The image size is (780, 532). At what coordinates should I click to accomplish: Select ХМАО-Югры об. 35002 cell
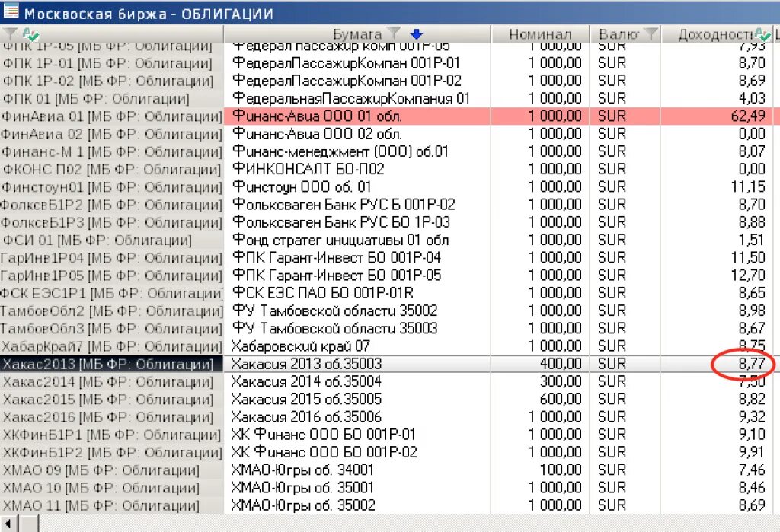(x=357, y=505)
